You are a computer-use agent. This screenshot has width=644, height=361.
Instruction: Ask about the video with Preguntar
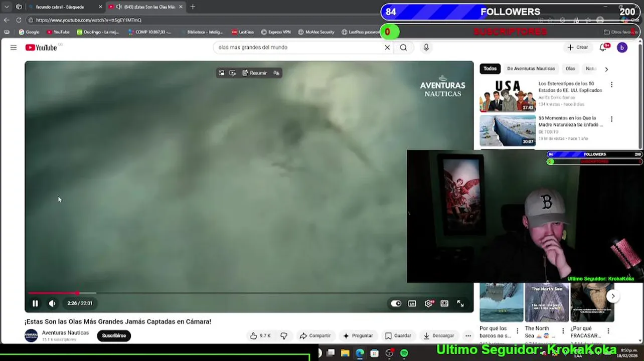(358, 336)
